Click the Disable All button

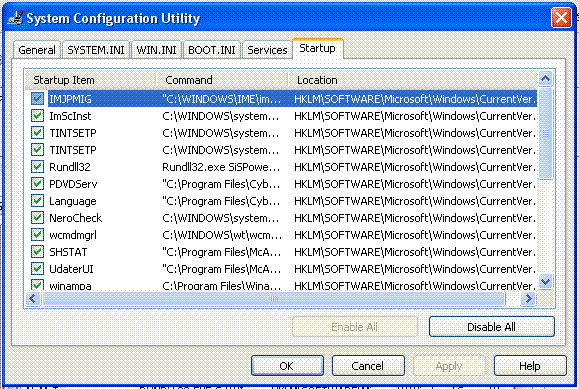pos(491,327)
